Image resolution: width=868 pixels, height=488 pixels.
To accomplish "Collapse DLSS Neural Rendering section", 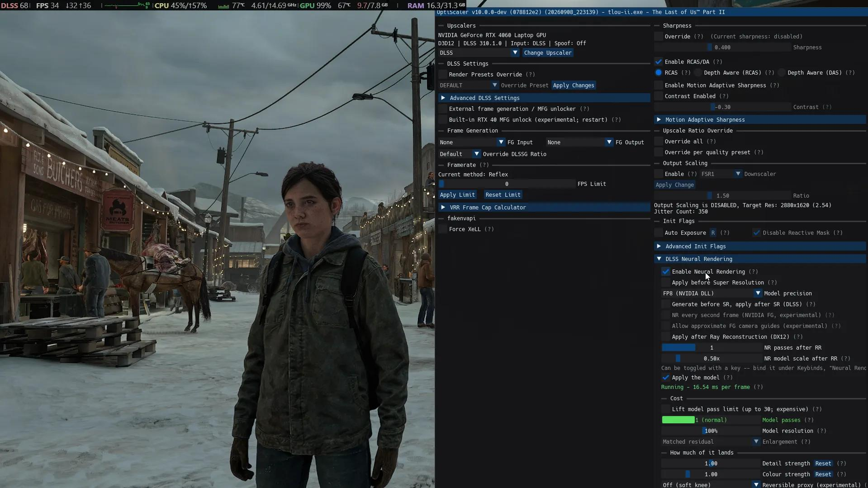I will point(760,259).
